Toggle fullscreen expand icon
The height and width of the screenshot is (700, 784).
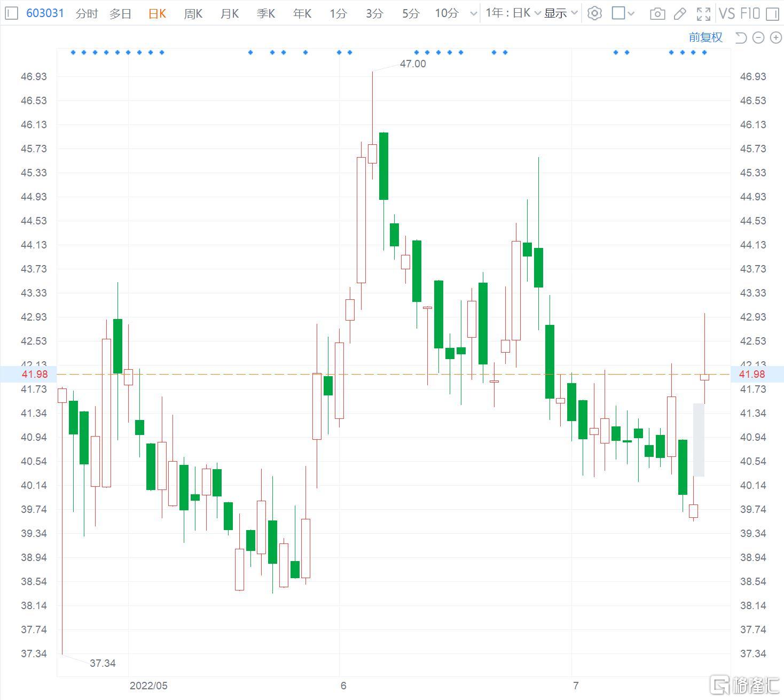[704, 14]
